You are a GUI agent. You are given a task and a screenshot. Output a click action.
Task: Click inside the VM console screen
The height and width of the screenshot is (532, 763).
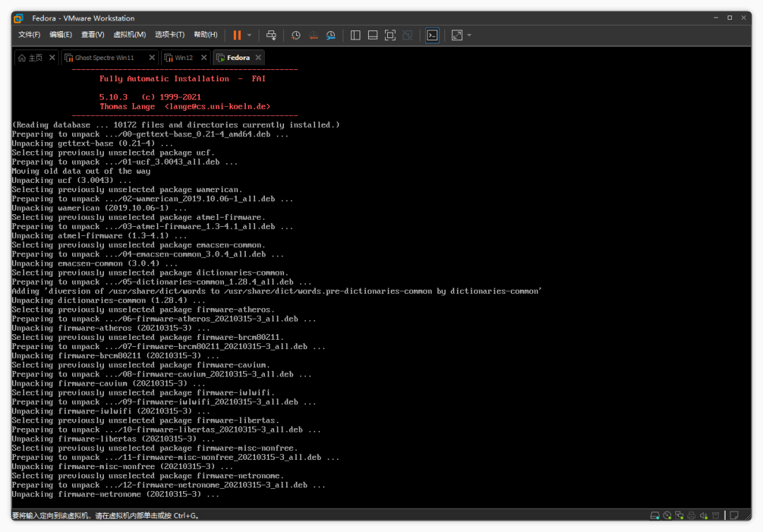click(x=381, y=283)
